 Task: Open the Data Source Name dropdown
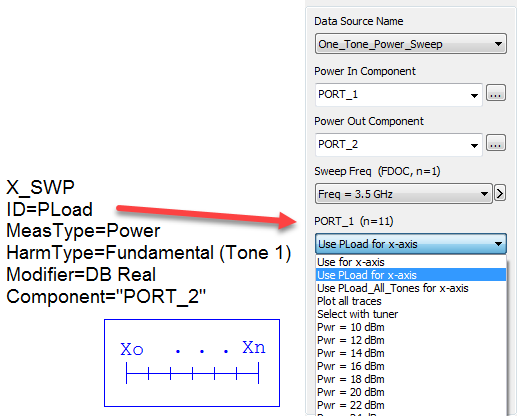click(x=411, y=44)
